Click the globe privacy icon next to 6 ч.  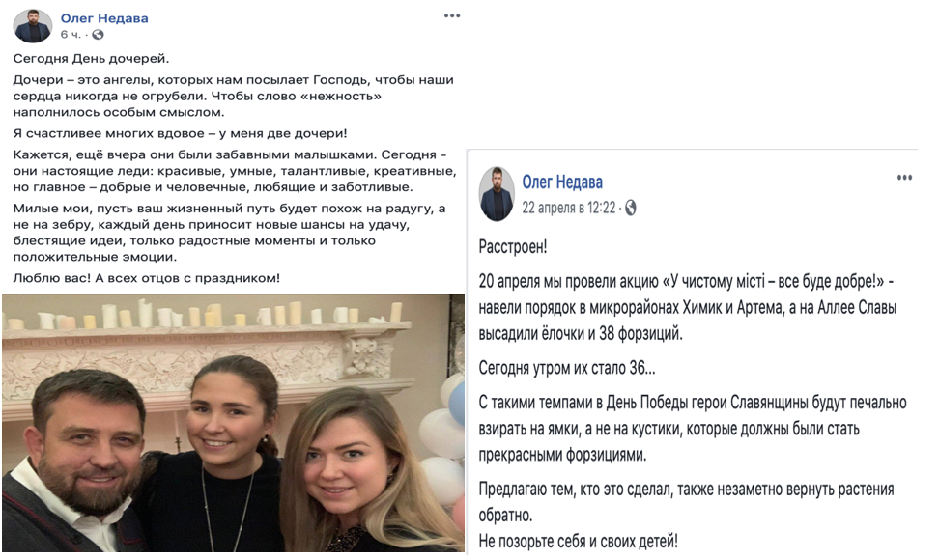tap(98, 35)
